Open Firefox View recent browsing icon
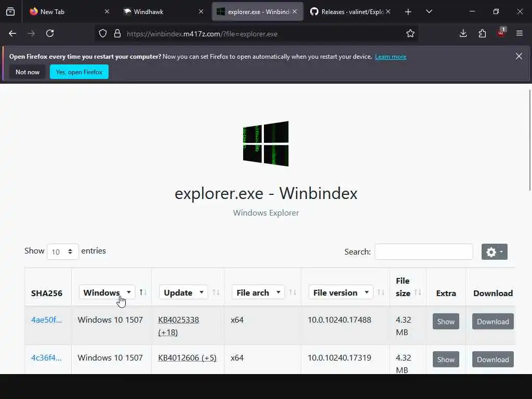 point(10,12)
